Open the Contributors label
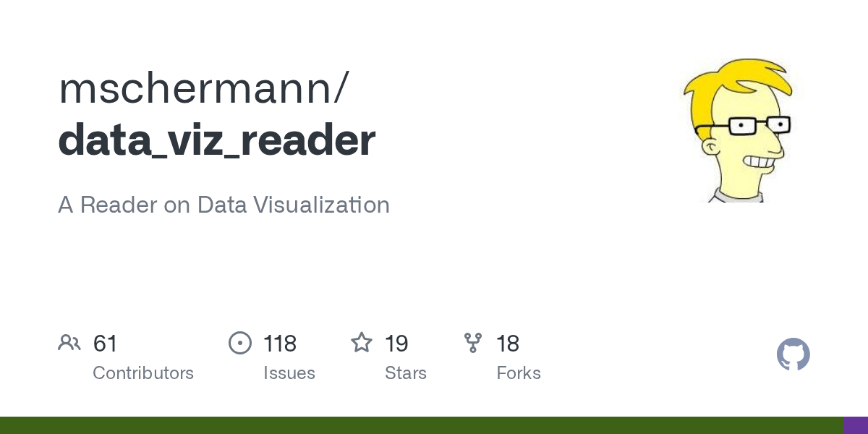This screenshot has height=434, width=868. tap(143, 373)
